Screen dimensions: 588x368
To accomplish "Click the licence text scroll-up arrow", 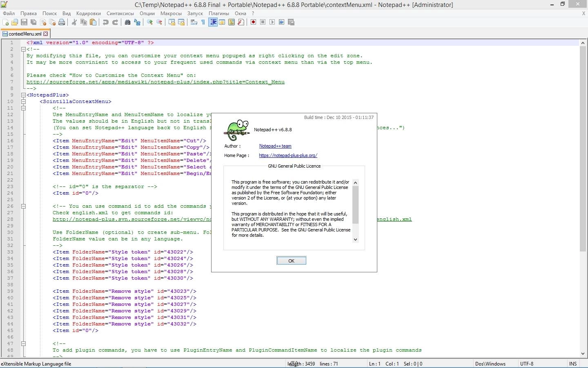I will [355, 183].
